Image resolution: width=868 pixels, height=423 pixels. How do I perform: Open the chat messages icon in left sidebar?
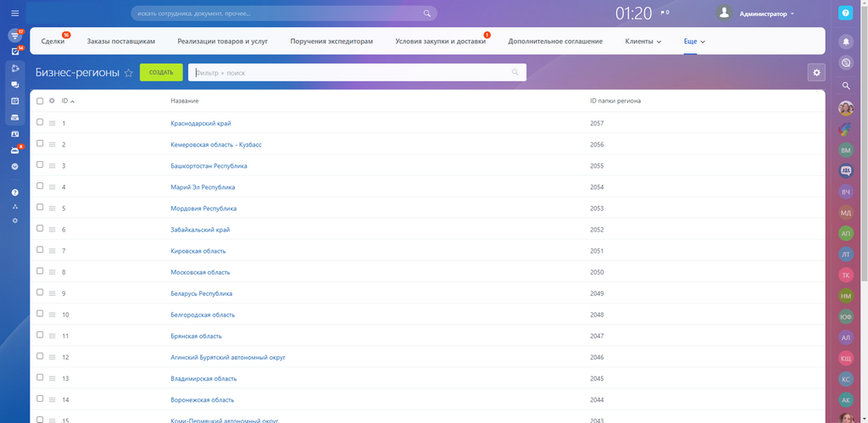click(15, 85)
